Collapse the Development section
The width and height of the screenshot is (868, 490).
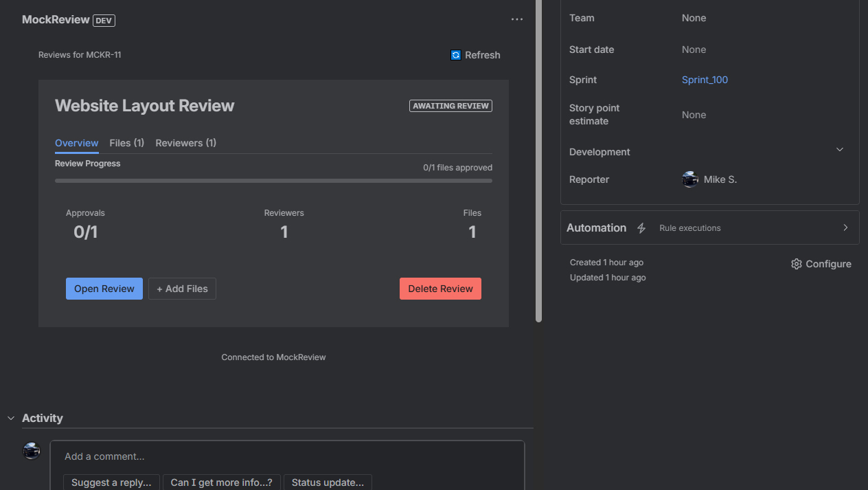839,149
